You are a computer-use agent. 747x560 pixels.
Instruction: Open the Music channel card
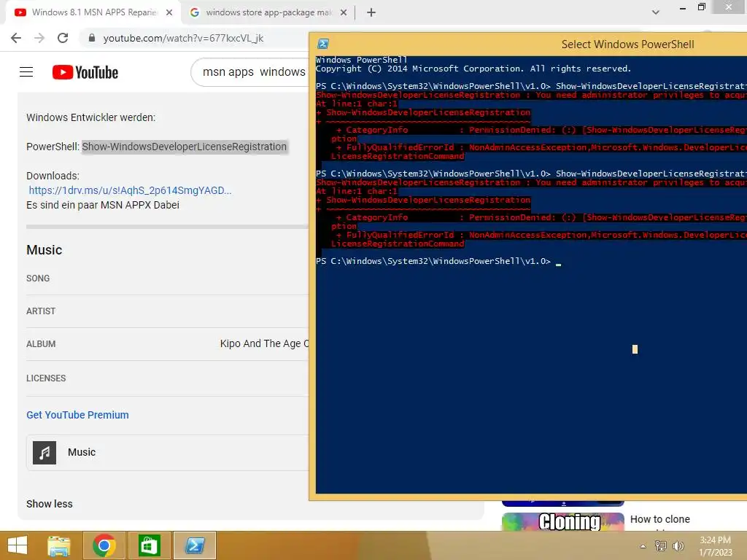click(x=168, y=452)
